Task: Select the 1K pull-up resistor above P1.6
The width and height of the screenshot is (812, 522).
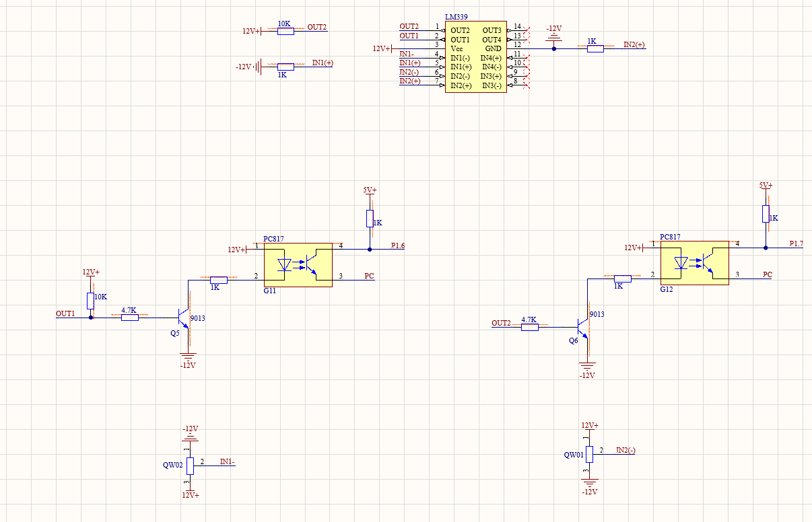Action: pos(370,219)
